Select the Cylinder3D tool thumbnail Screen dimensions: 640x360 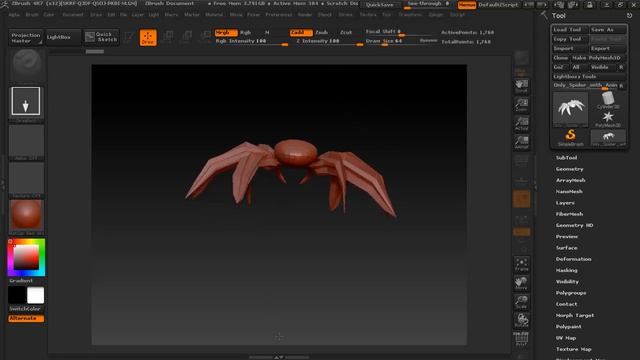[608, 100]
